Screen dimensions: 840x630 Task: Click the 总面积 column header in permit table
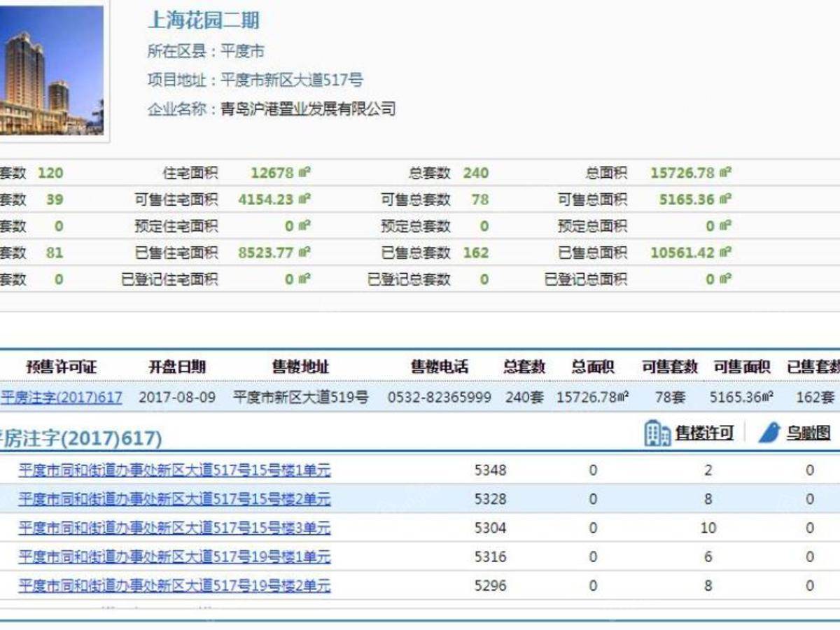593,367
